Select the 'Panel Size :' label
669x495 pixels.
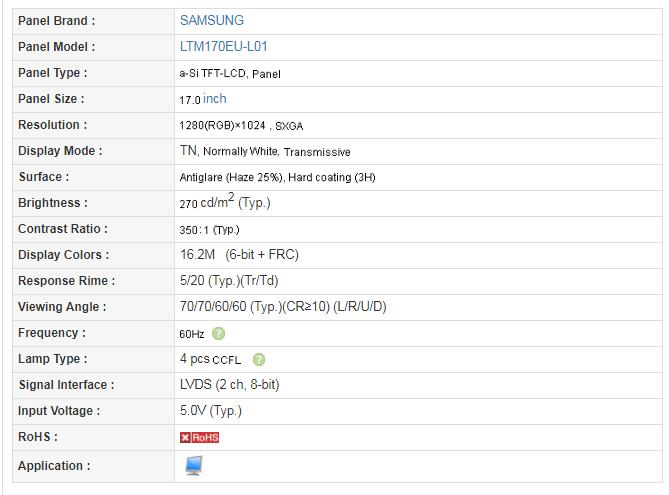pyautogui.click(x=51, y=99)
